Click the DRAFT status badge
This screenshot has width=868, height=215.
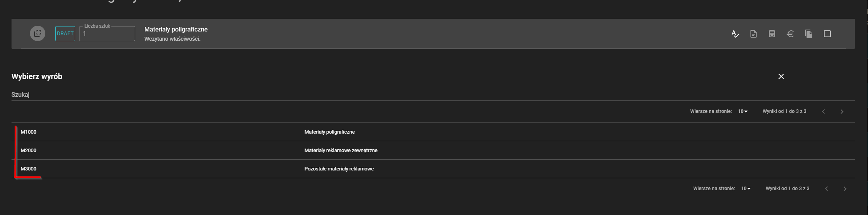[65, 34]
